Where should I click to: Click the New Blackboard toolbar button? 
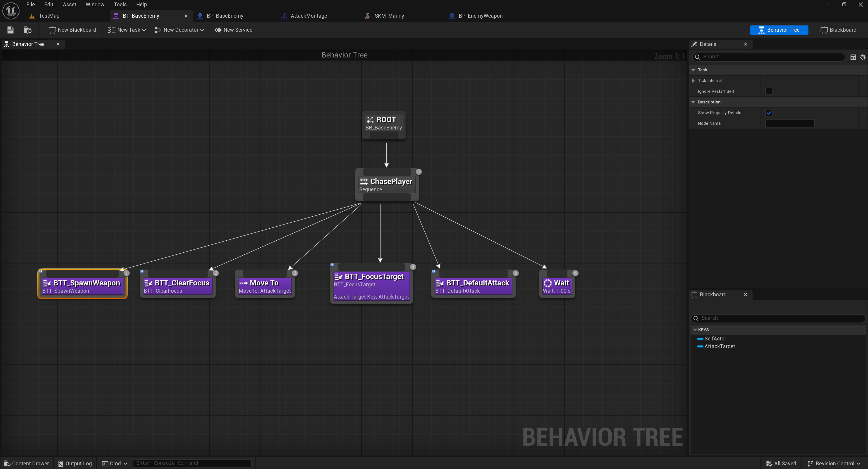(x=72, y=30)
